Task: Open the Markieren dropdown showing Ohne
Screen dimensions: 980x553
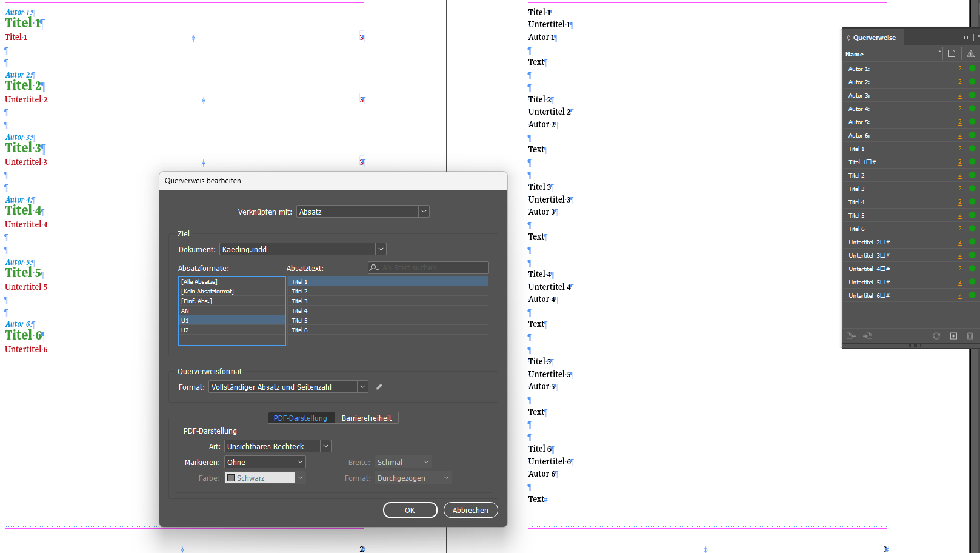Action: 299,461
